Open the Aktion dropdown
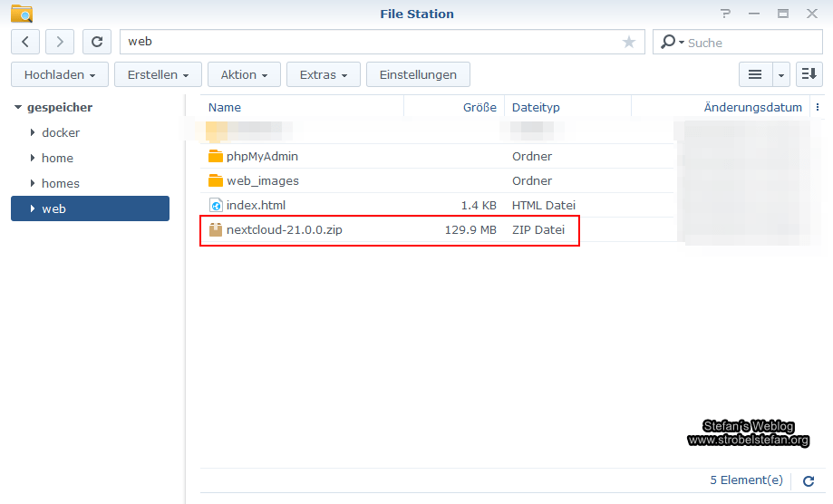This screenshot has height=504, width=833. (244, 74)
